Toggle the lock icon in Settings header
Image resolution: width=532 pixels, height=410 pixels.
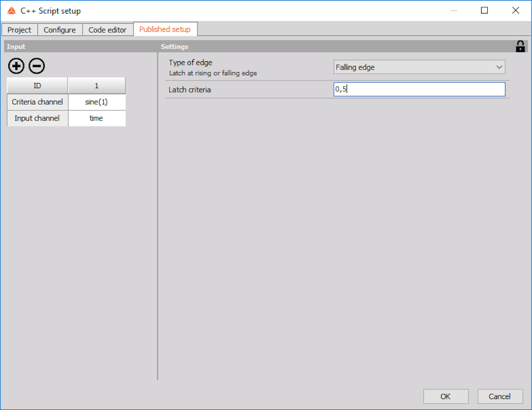[x=520, y=46]
